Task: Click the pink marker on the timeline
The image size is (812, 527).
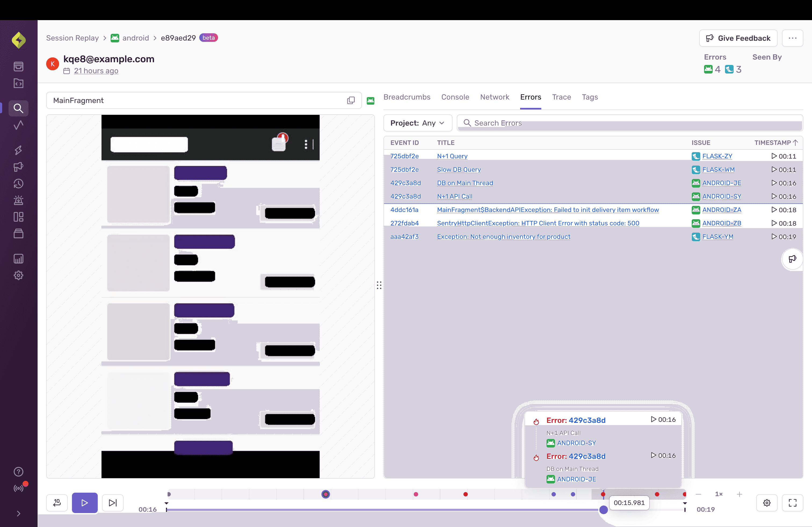Action: (416, 494)
